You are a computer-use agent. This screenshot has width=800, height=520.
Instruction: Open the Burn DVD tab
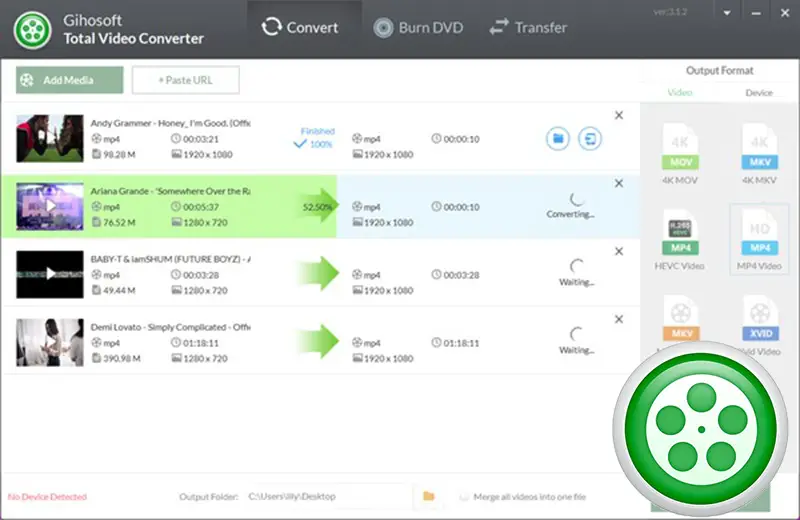pos(418,28)
